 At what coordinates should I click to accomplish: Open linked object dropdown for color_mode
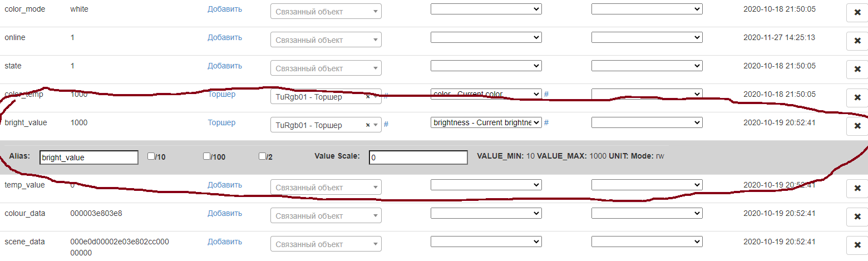325,12
